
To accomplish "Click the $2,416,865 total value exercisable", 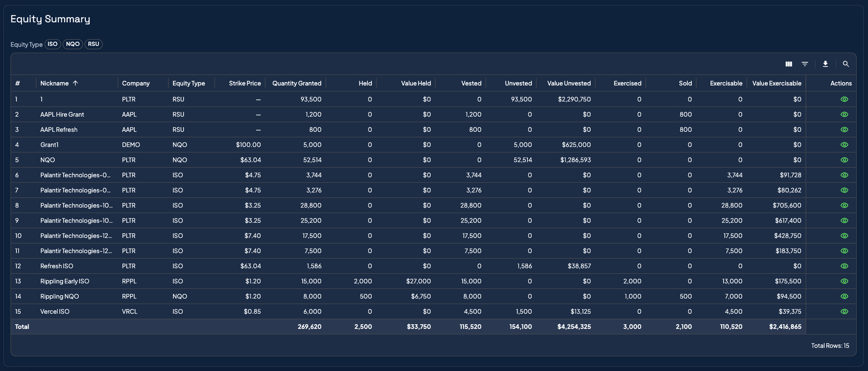I will (x=785, y=327).
